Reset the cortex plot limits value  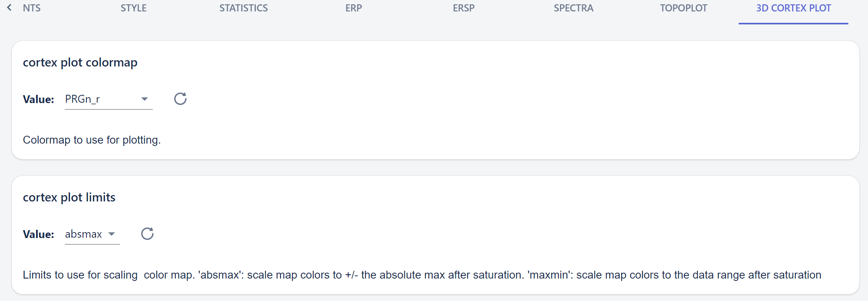tap(147, 234)
